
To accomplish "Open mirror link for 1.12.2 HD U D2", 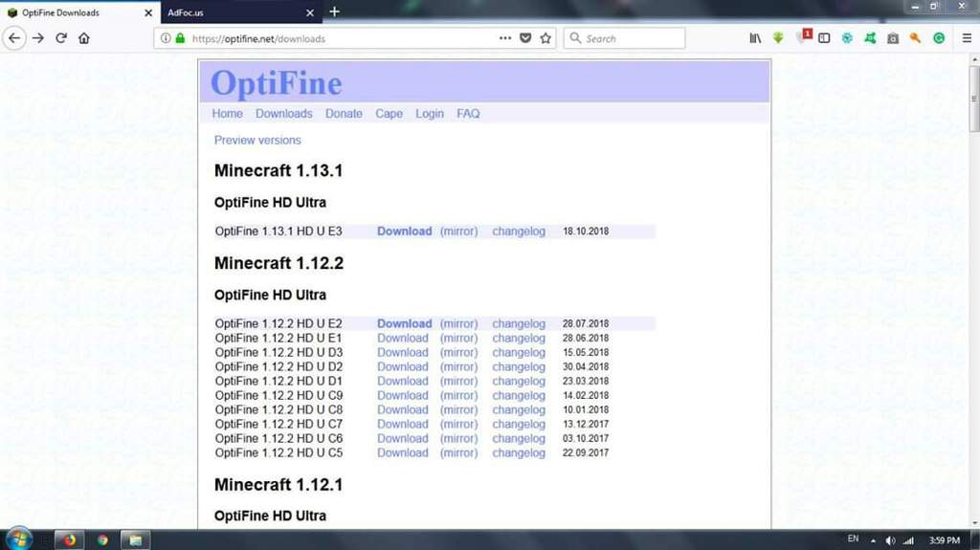I will [458, 367].
